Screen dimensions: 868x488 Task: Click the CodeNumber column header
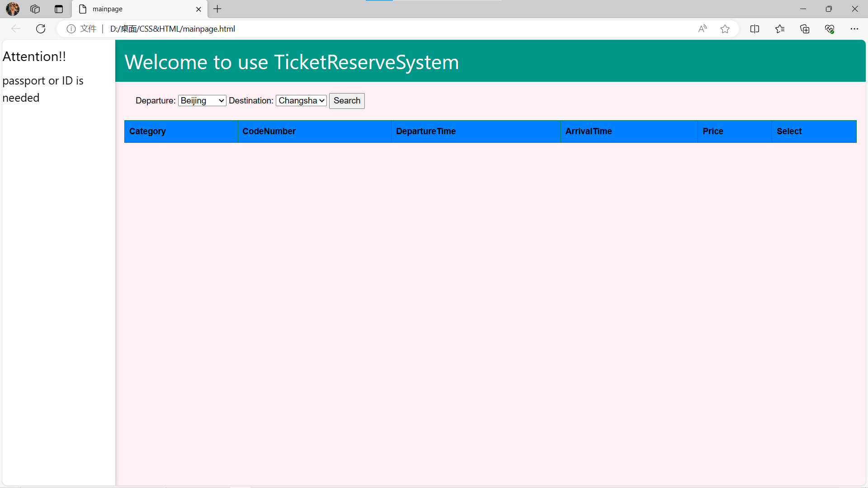(x=315, y=131)
